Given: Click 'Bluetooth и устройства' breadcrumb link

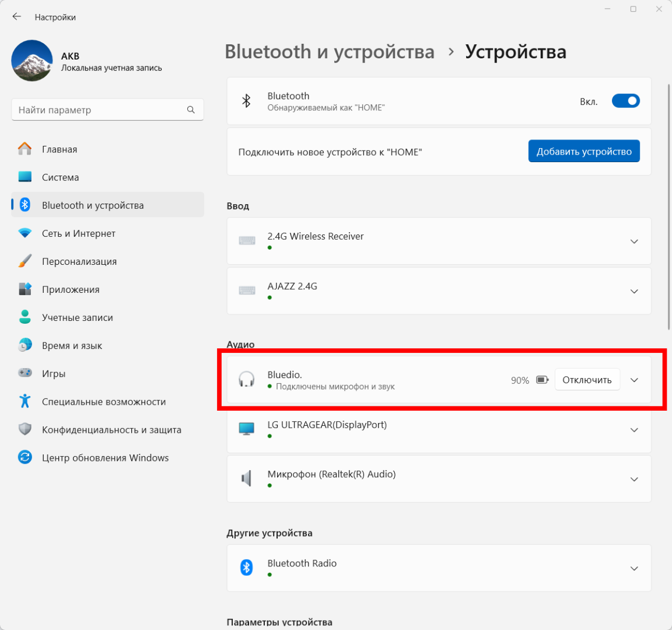Looking at the screenshot, I should (330, 52).
